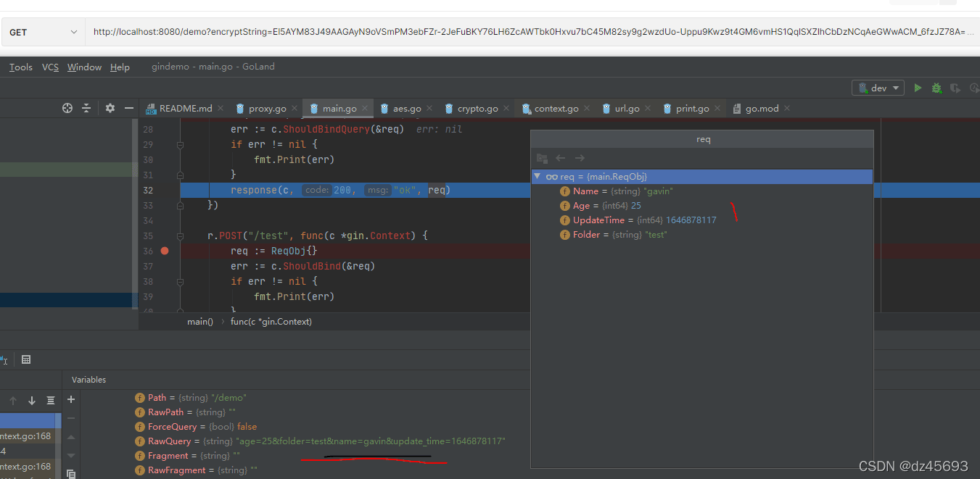This screenshot has width=980, height=479.
Task: Click the add watch plus icon
Action: pyautogui.click(x=71, y=399)
